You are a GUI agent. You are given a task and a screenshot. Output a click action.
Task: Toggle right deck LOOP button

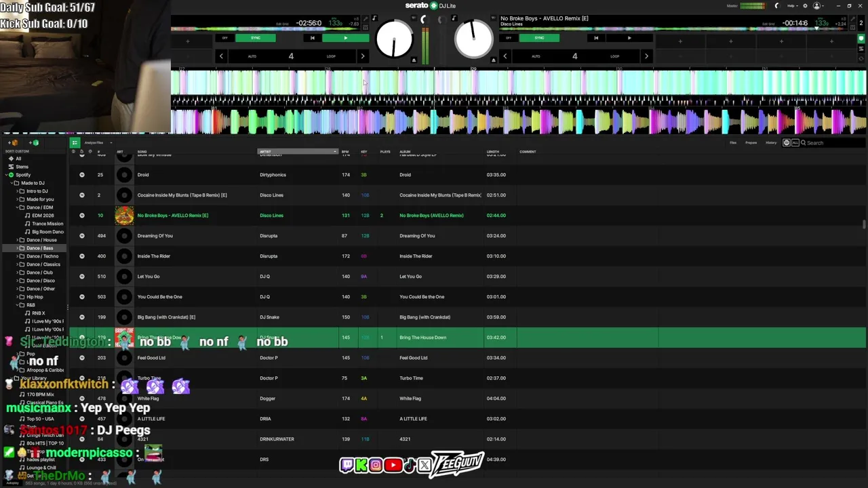(x=615, y=56)
